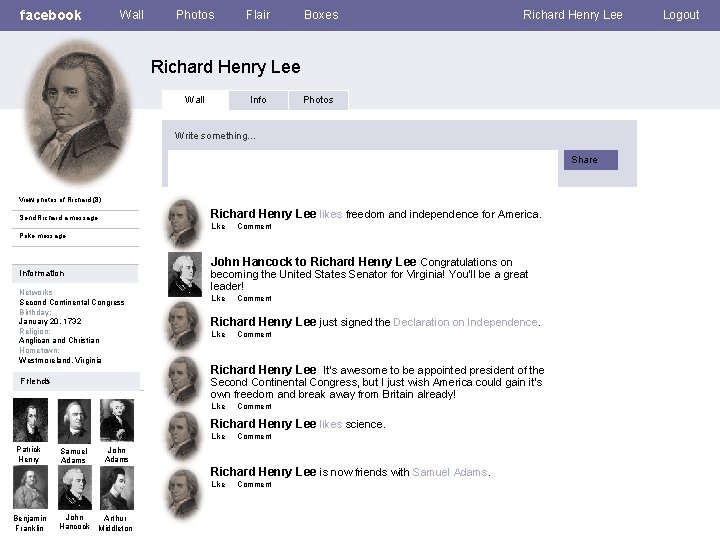Open Flair in the top navigation

pos(258,15)
